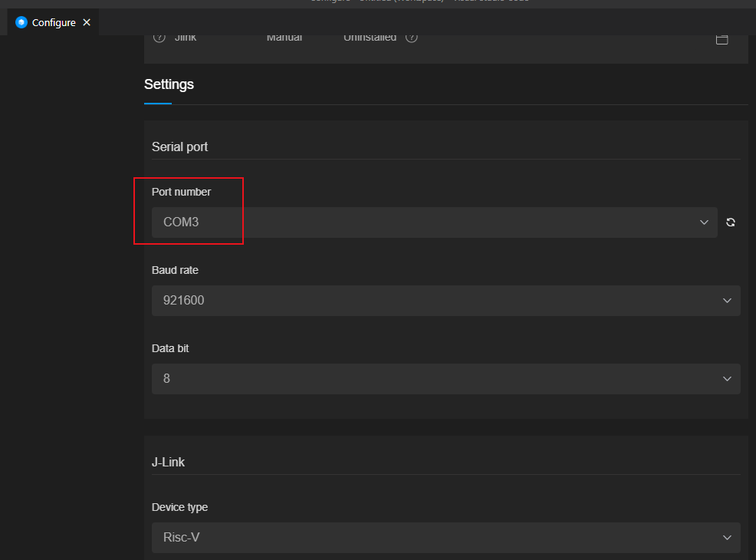Click the Serial port heading text
Viewport: 756px width, 560px height.
coord(179,147)
